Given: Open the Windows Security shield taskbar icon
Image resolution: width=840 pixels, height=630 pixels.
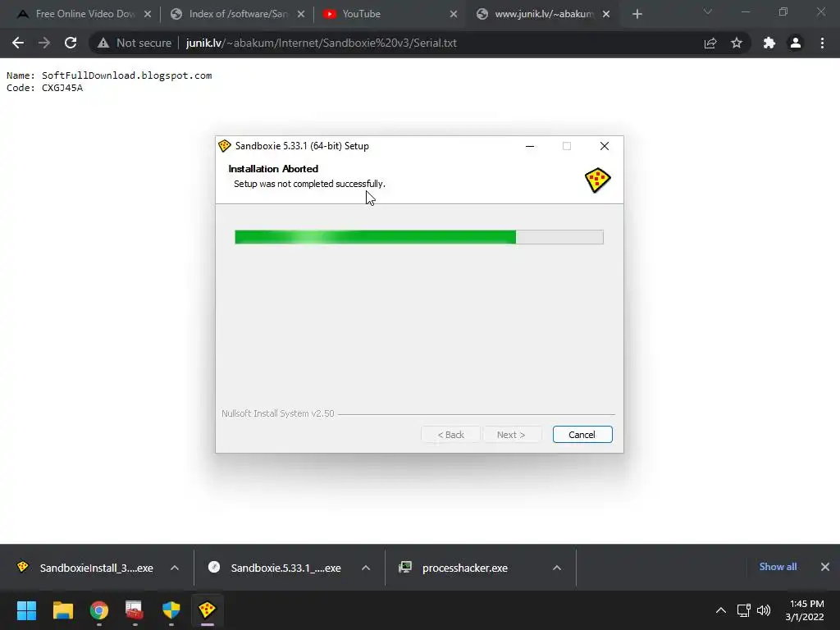Looking at the screenshot, I should [171, 610].
